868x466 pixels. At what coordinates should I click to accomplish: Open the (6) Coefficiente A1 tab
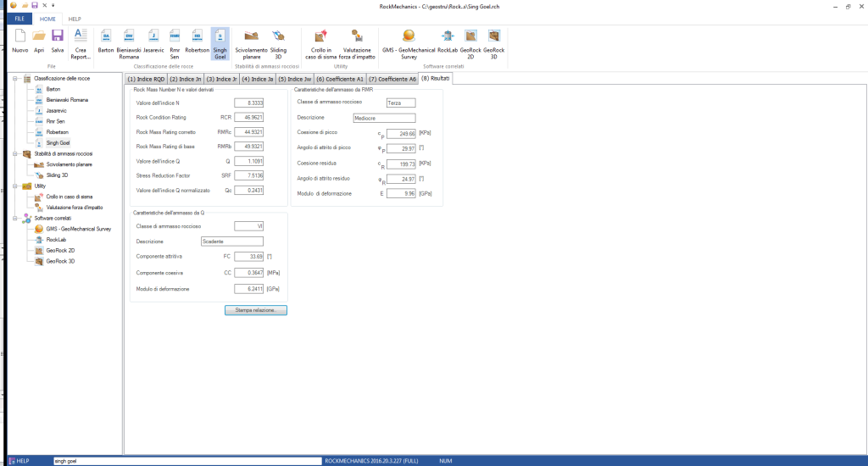pos(338,79)
